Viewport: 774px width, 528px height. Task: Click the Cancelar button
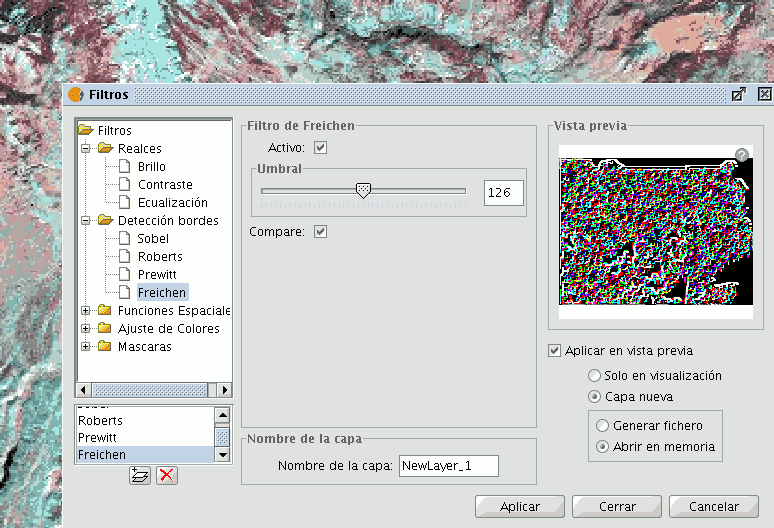pos(714,506)
